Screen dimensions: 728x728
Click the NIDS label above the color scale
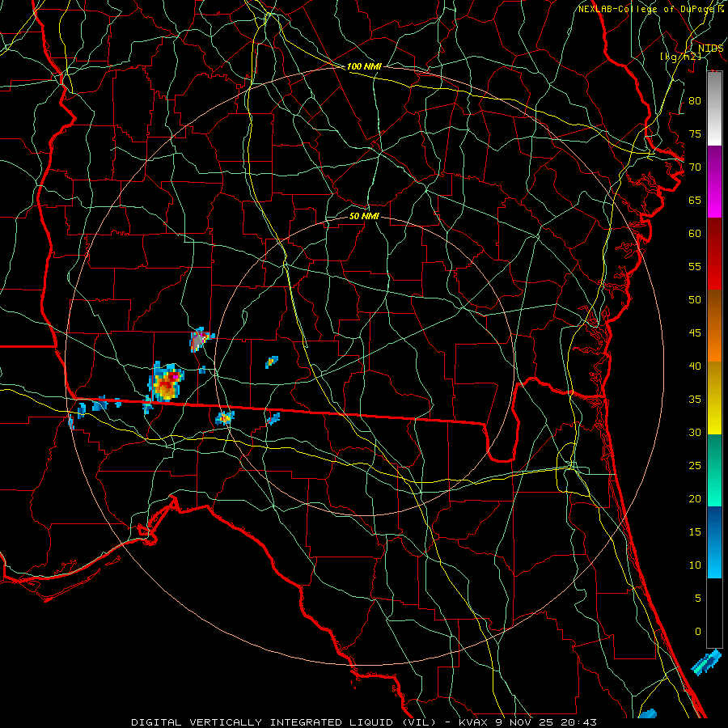click(710, 49)
